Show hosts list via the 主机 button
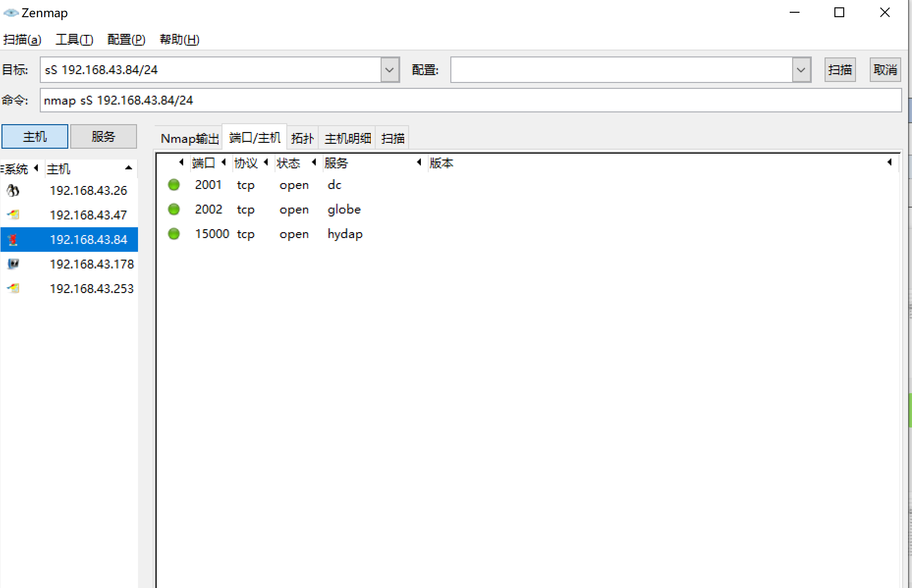Image resolution: width=912 pixels, height=588 pixels. (35, 136)
